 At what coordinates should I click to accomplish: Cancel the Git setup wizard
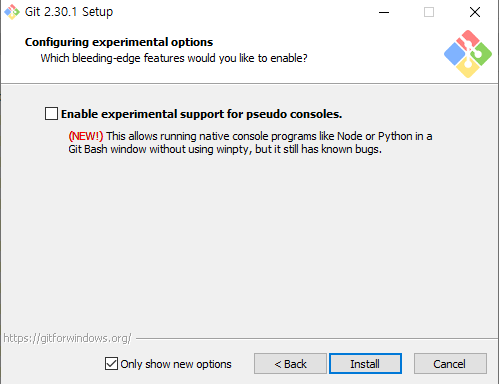(450, 364)
